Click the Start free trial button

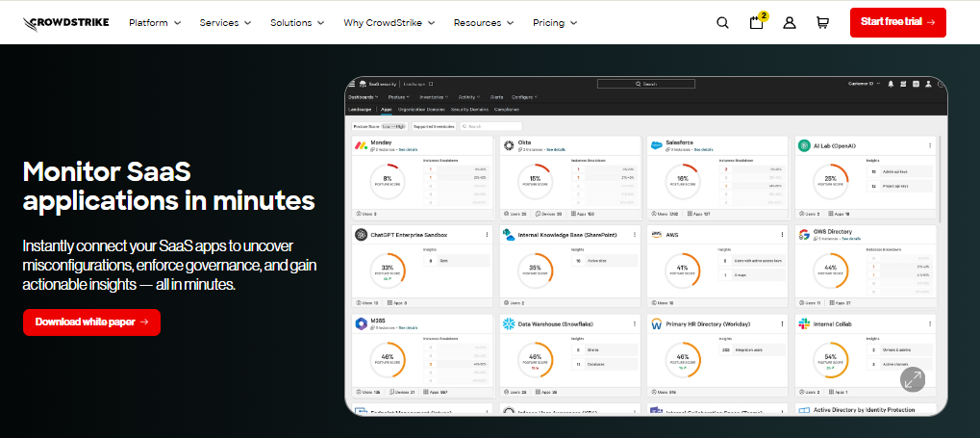point(897,22)
